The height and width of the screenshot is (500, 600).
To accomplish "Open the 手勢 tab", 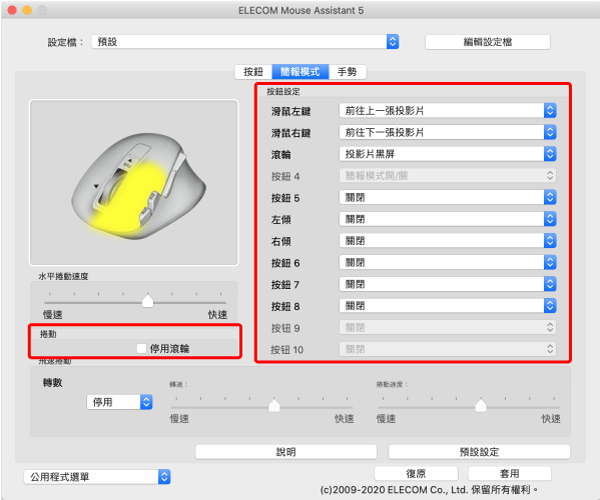I will point(347,72).
